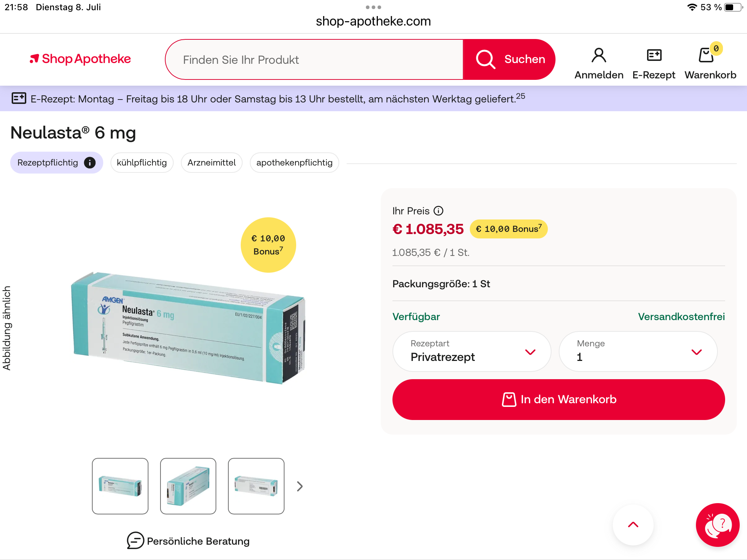747x560 pixels.
Task: Focus the Finden Sie Ihr Produkt field
Action: coord(314,60)
